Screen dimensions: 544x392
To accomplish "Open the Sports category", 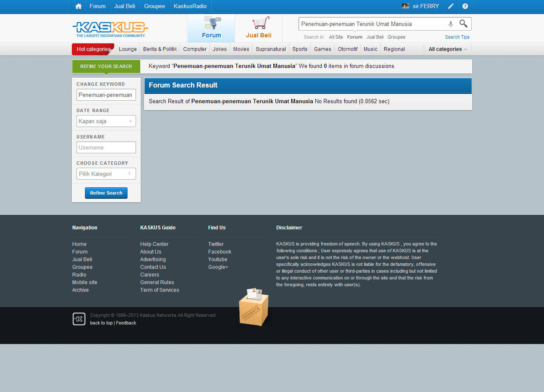I will pos(300,49).
